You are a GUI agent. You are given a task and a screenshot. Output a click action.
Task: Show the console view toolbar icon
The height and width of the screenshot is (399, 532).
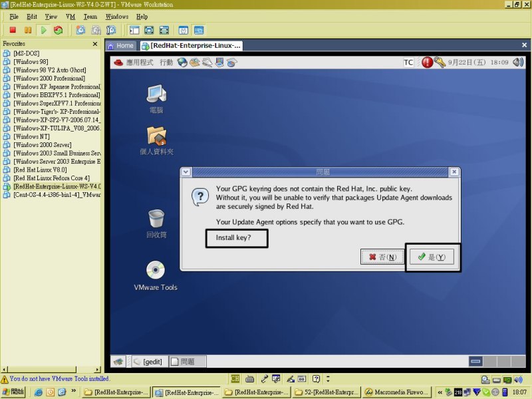pyautogui.click(x=199, y=30)
